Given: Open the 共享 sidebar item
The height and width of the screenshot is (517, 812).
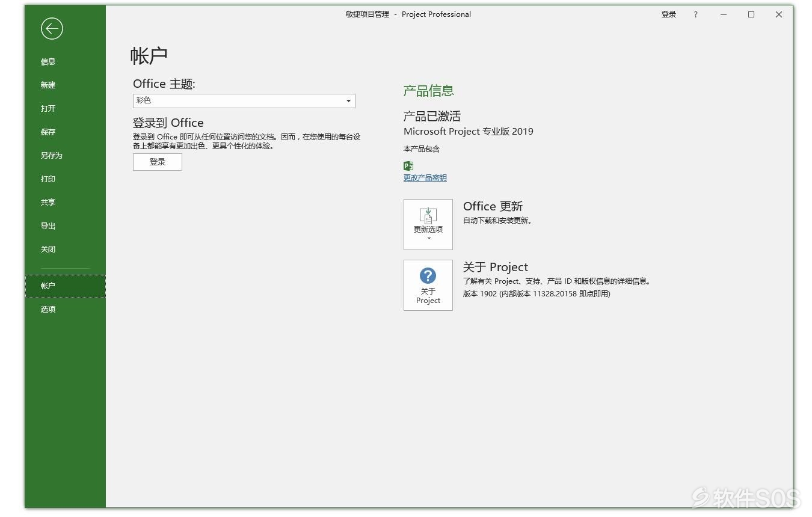Looking at the screenshot, I should tap(65, 202).
